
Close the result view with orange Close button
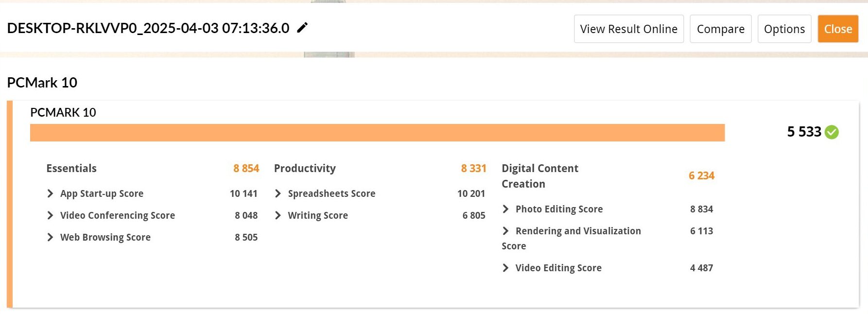tap(838, 29)
